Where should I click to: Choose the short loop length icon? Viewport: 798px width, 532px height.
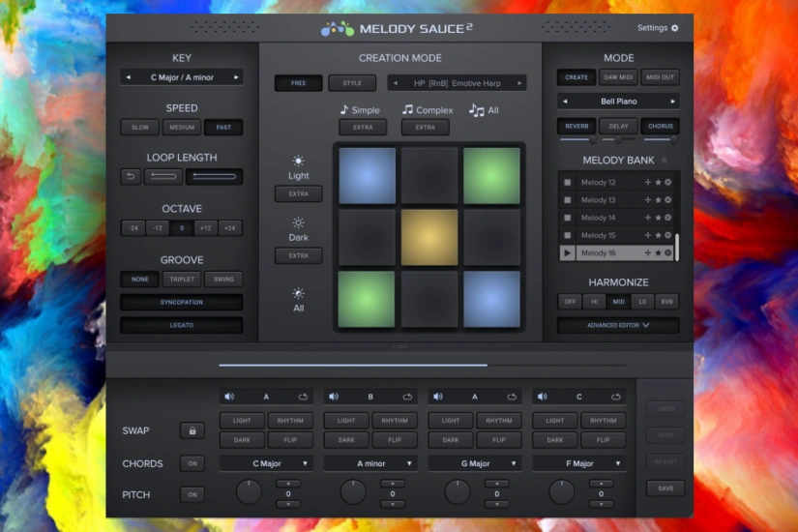[x=163, y=177]
